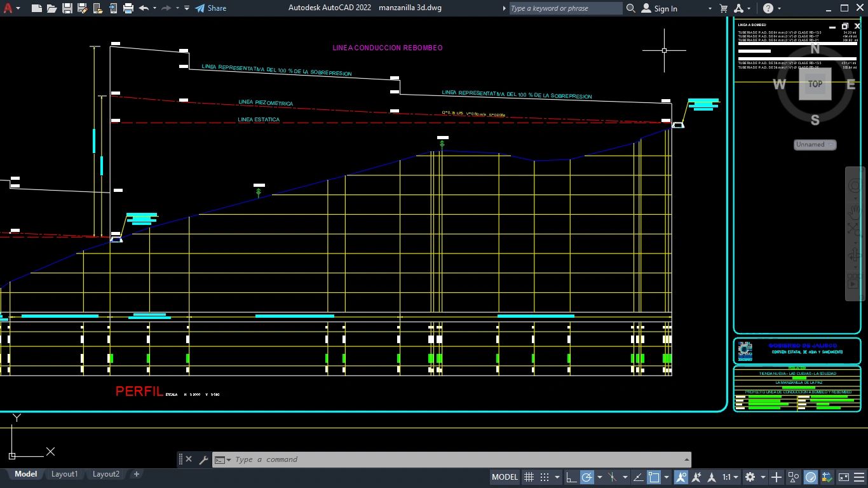This screenshot has width=868, height=488.
Task: Click the Save icon in the quick access toolbar
Action: (67, 8)
